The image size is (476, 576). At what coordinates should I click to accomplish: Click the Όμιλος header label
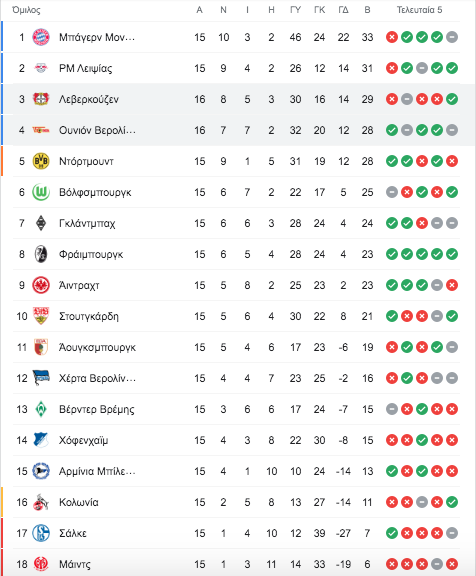(x=26, y=10)
